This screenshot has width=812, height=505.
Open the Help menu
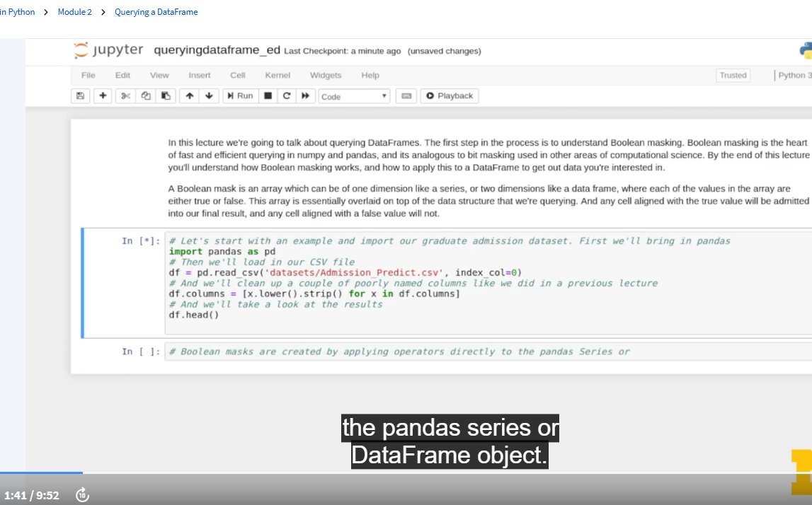click(370, 75)
